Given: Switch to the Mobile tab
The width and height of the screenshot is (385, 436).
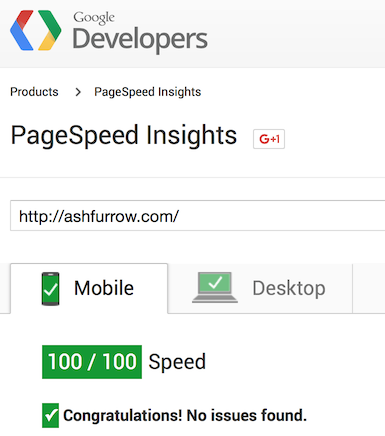Looking at the screenshot, I should pos(89,288).
